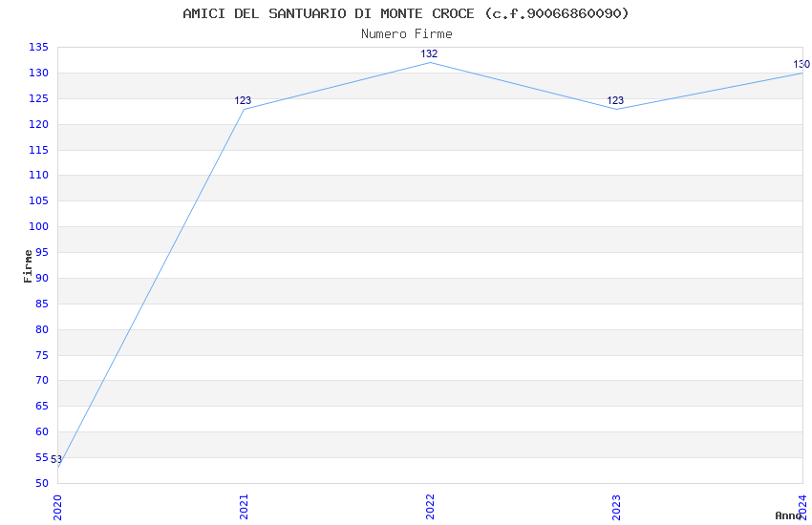Click the y-axis tick value 100
This screenshot has height=525, width=812.
coord(39,226)
